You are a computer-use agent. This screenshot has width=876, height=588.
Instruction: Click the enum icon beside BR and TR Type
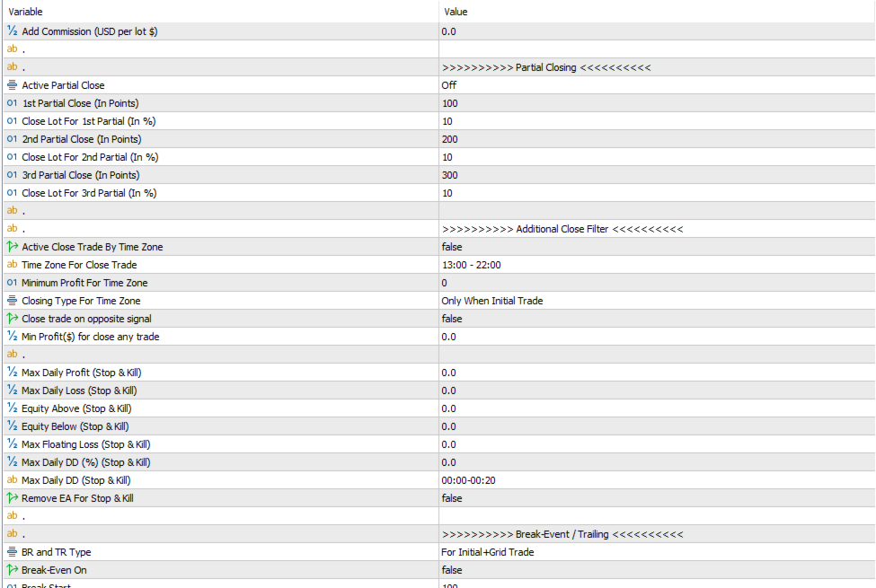(12, 552)
